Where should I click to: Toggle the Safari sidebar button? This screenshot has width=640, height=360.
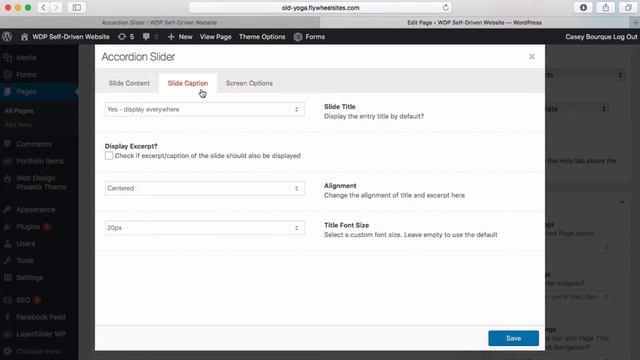click(x=77, y=7)
